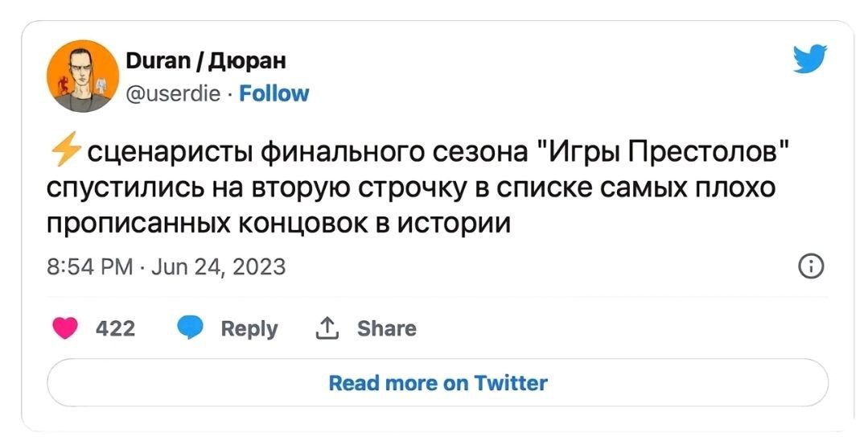The height and width of the screenshot is (437, 868).
Task: Click the Jun 24, 2023 date
Action: point(207,266)
